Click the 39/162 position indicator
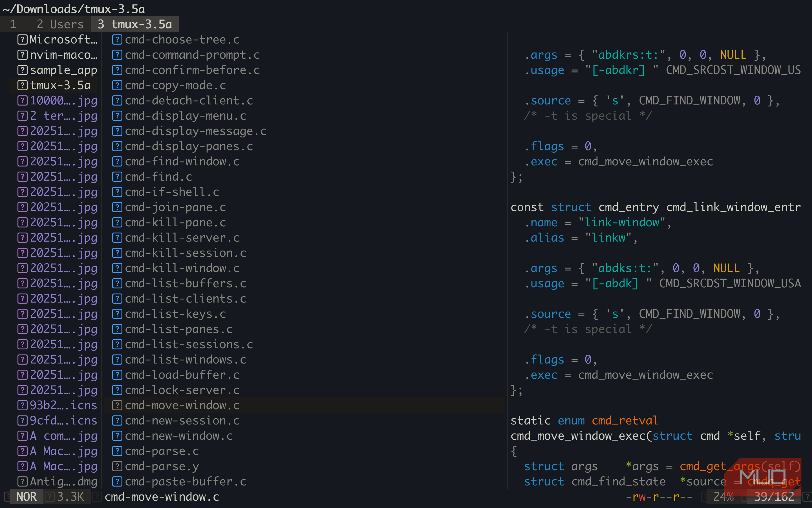This screenshot has width=812, height=508. tap(774, 497)
